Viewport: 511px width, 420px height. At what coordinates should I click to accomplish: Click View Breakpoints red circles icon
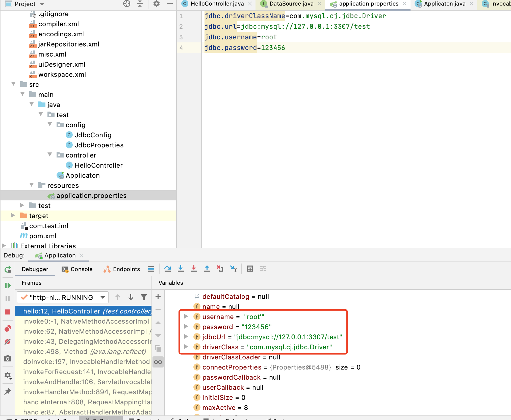click(x=8, y=329)
